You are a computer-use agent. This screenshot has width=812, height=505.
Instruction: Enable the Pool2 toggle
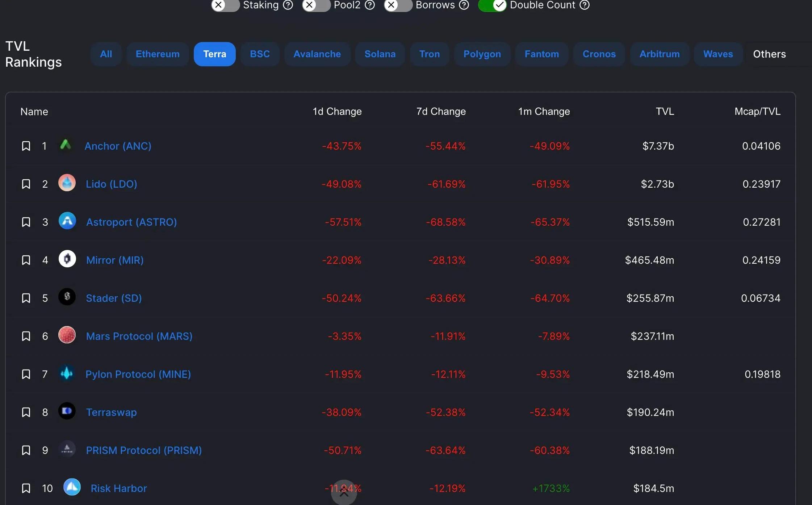pyautogui.click(x=316, y=5)
